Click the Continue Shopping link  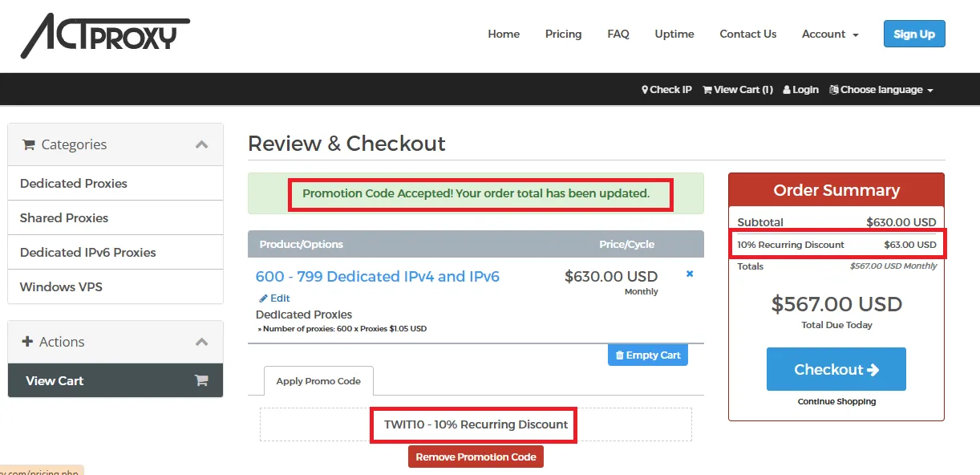(x=836, y=401)
